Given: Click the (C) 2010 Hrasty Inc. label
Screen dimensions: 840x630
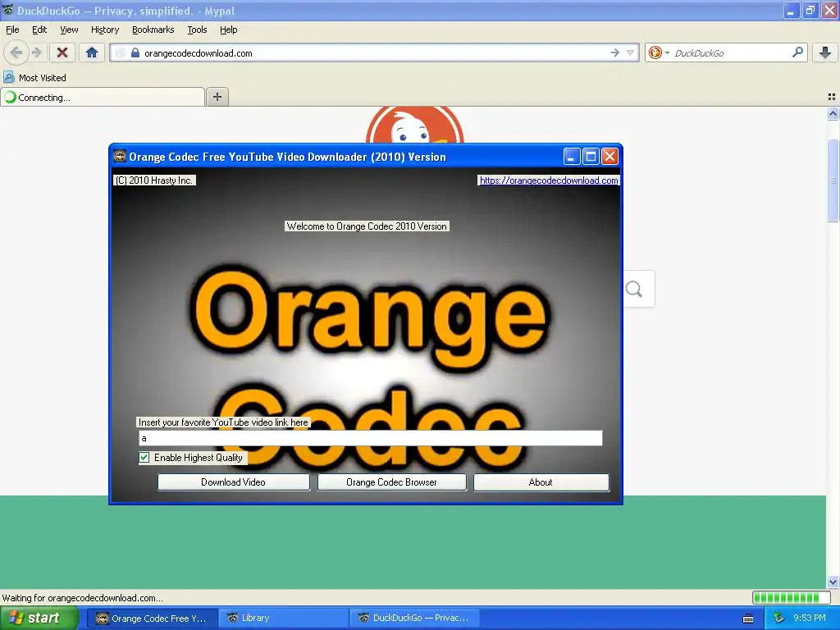Looking at the screenshot, I should 154,180.
